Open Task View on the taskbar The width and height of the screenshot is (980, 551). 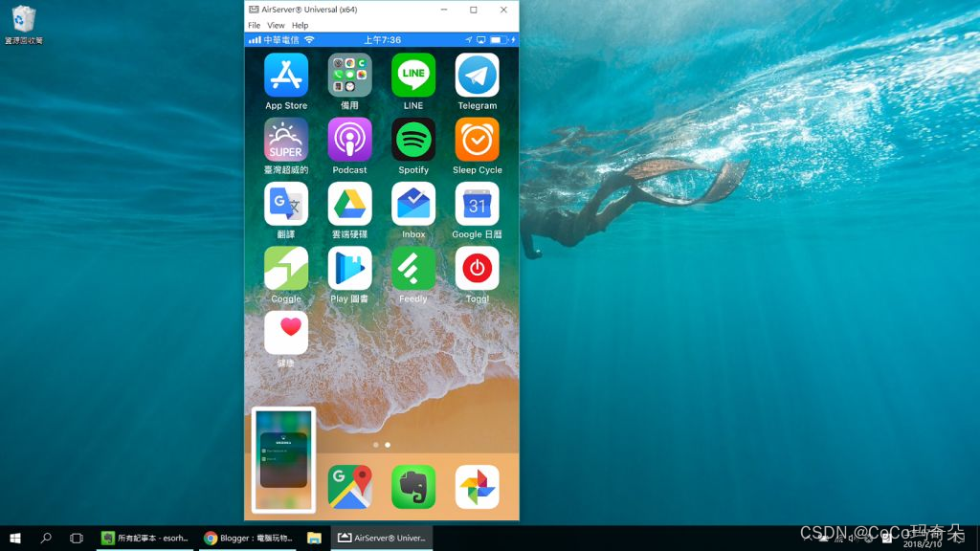coord(77,538)
